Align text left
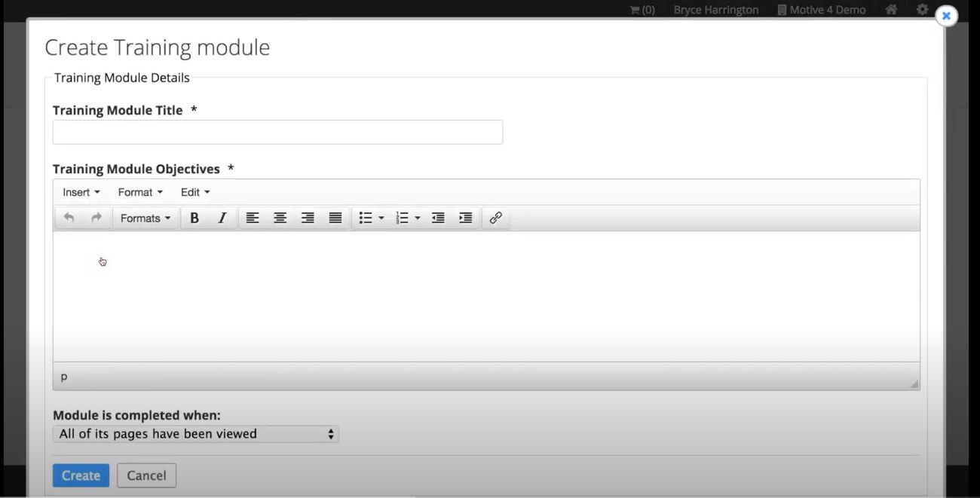Viewport: 980px width, 498px height. [x=253, y=218]
